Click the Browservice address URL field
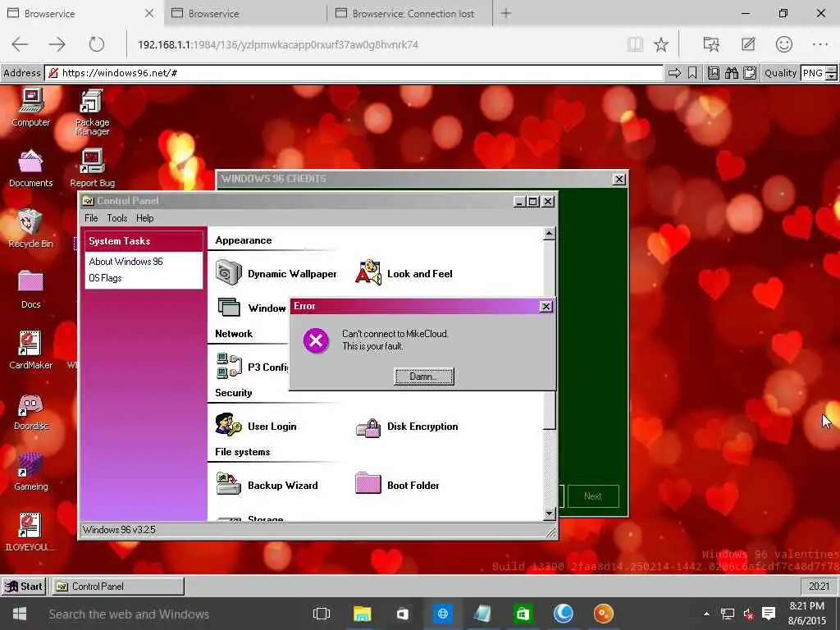This screenshot has width=840, height=630. 354,73
